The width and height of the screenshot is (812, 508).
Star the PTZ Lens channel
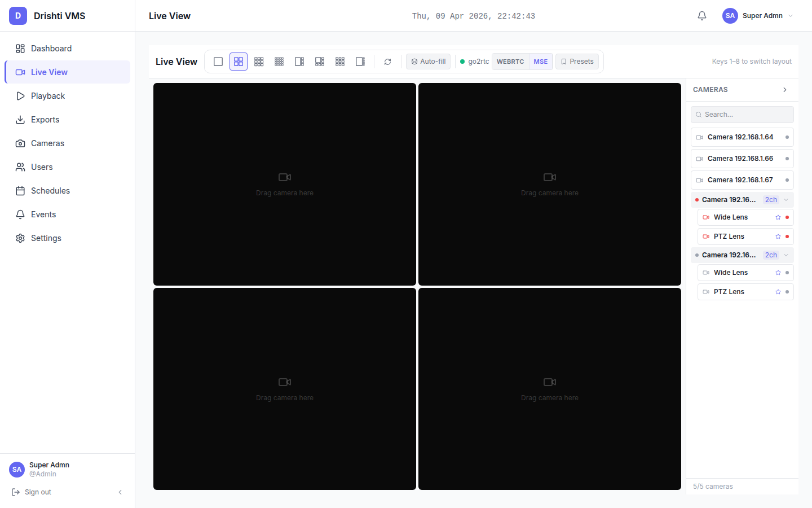[778, 236]
